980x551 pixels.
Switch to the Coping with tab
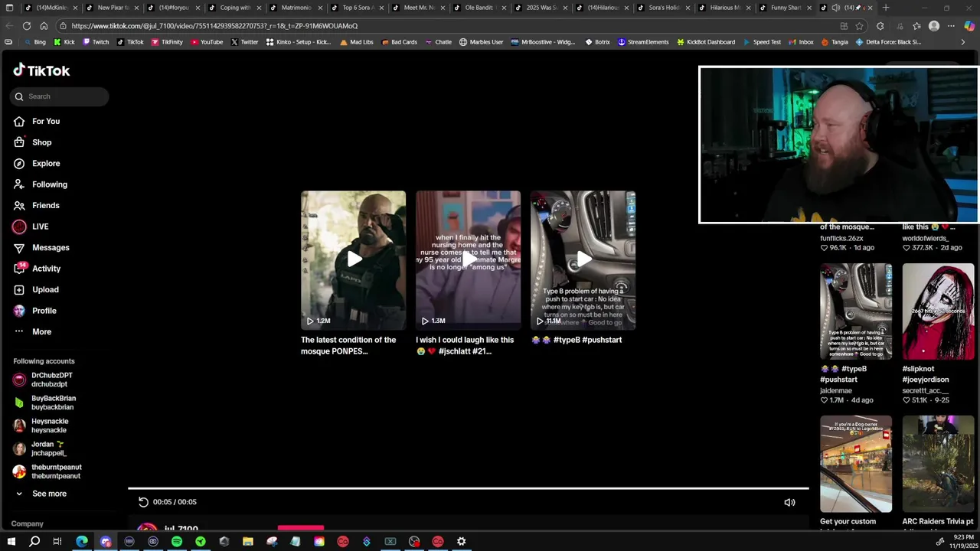pyautogui.click(x=235, y=8)
